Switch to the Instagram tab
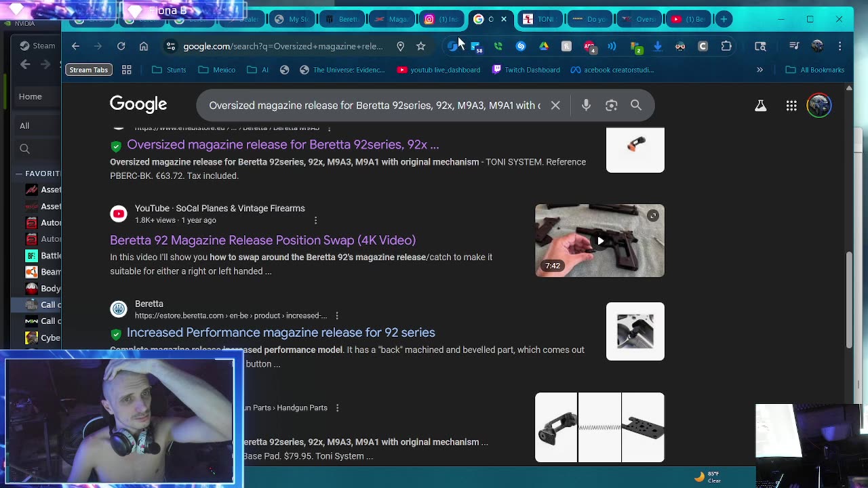The image size is (868, 488). [x=441, y=19]
